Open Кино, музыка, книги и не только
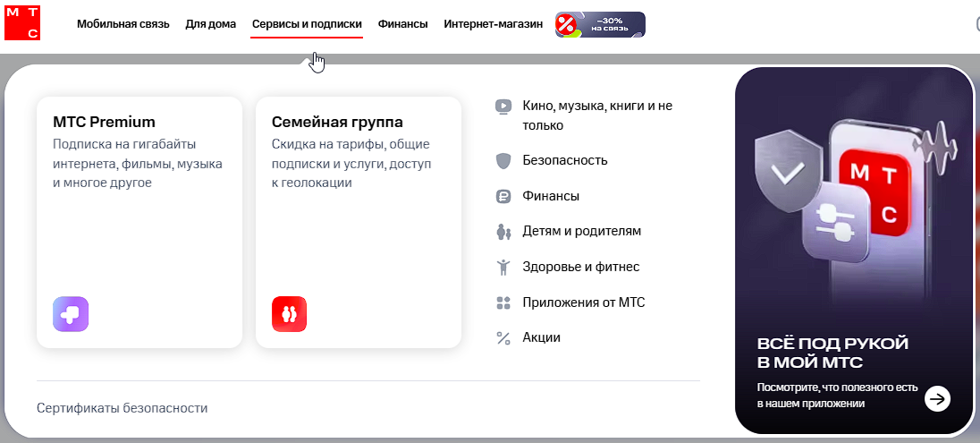Image resolution: width=980 pixels, height=443 pixels. tap(597, 115)
